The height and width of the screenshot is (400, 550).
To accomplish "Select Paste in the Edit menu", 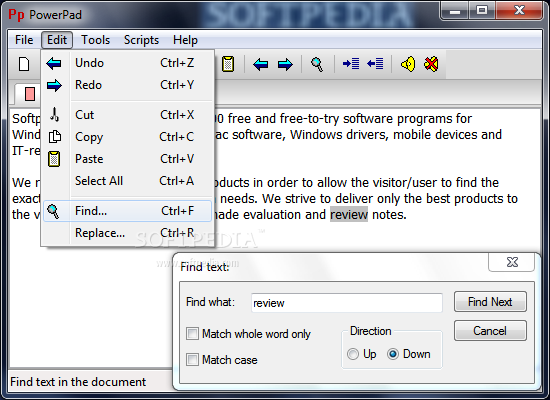I will click(x=127, y=159).
